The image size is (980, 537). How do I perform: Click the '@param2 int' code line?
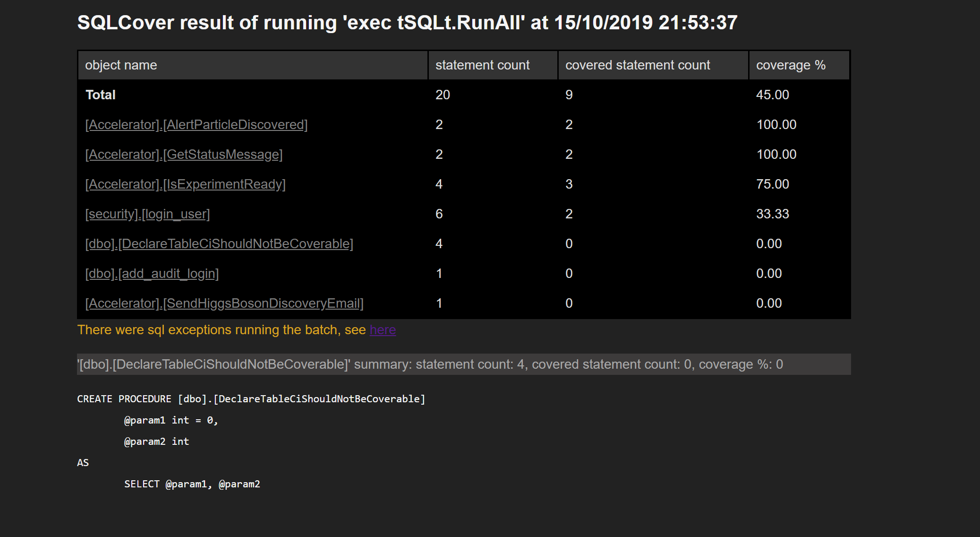pyautogui.click(x=156, y=442)
